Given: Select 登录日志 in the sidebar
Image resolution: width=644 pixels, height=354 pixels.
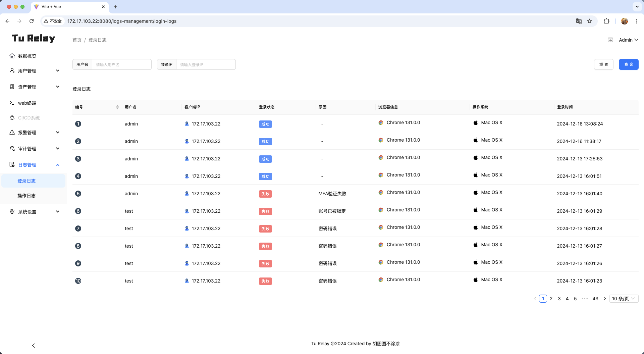Looking at the screenshot, I should 26,181.
